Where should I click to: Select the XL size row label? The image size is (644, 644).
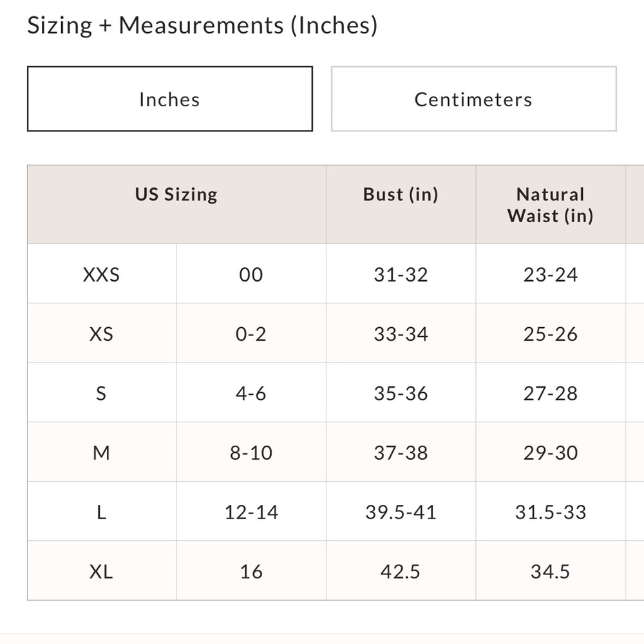102,571
